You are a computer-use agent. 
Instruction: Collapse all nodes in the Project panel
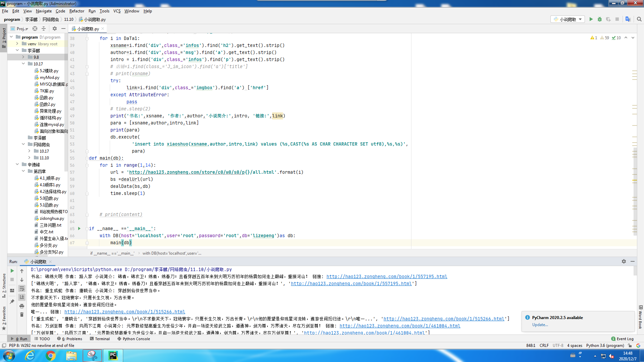pyautogui.click(x=44, y=29)
